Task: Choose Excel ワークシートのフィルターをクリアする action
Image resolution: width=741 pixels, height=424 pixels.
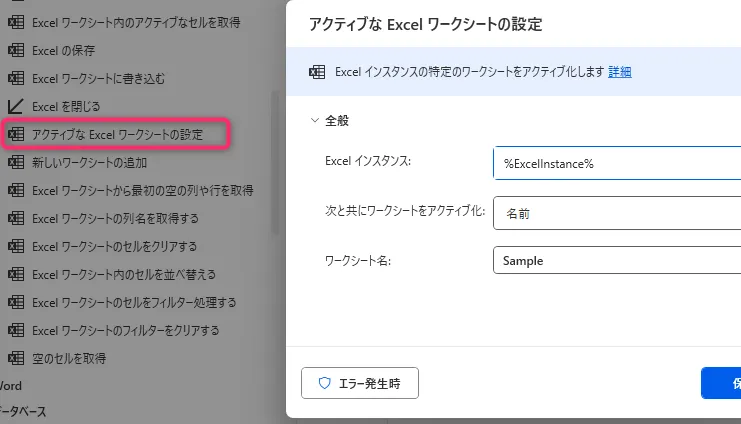Action: [x=125, y=330]
